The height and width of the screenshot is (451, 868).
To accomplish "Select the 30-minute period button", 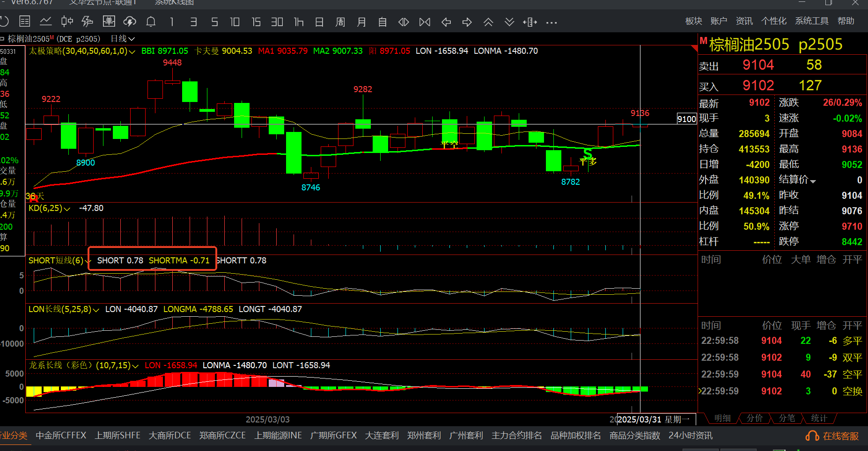I will (277, 22).
